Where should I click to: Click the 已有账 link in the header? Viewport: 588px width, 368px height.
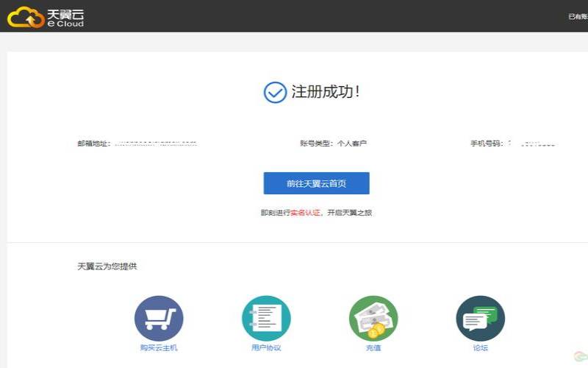click(x=578, y=16)
